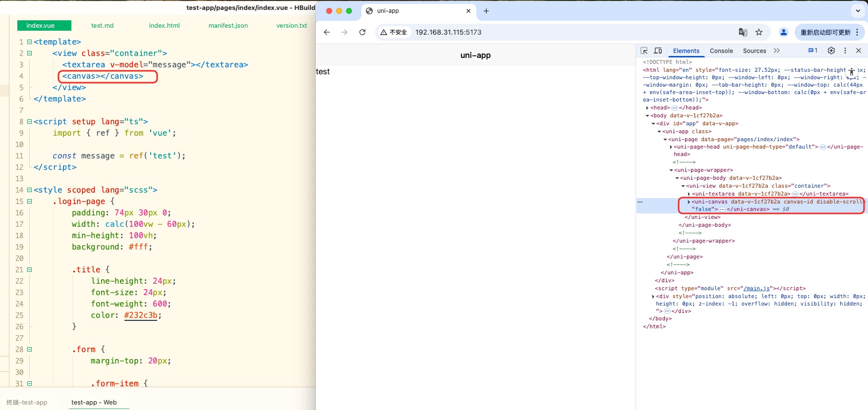The height and width of the screenshot is (410, 868).
Task: Open a new browser tab
Action: pos(486,11)
